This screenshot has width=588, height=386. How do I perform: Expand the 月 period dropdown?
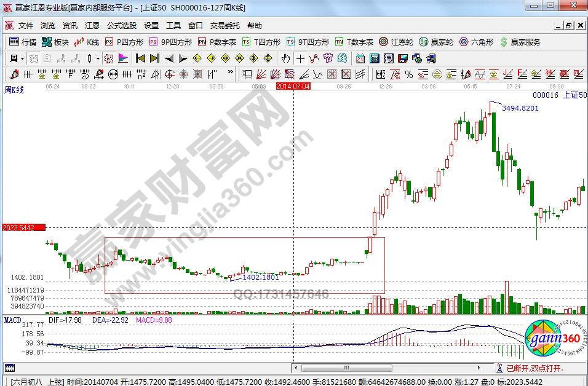click(x=23, y=58)
